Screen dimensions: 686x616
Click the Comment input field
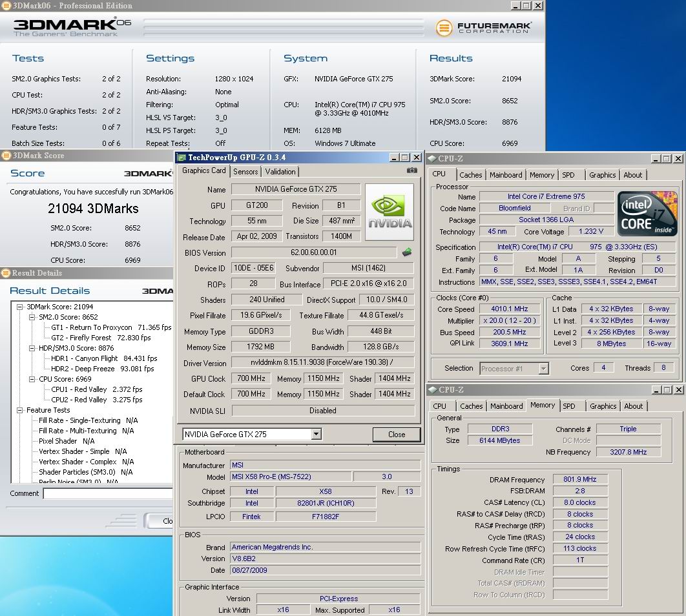point(108,493)
